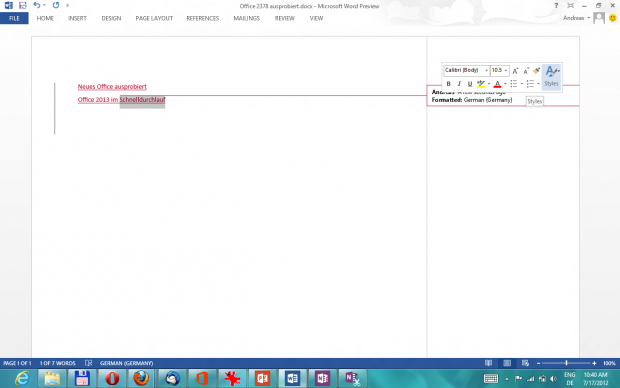
Task: Open the numbering dropdown arrow
Action: tap(539, 84)
